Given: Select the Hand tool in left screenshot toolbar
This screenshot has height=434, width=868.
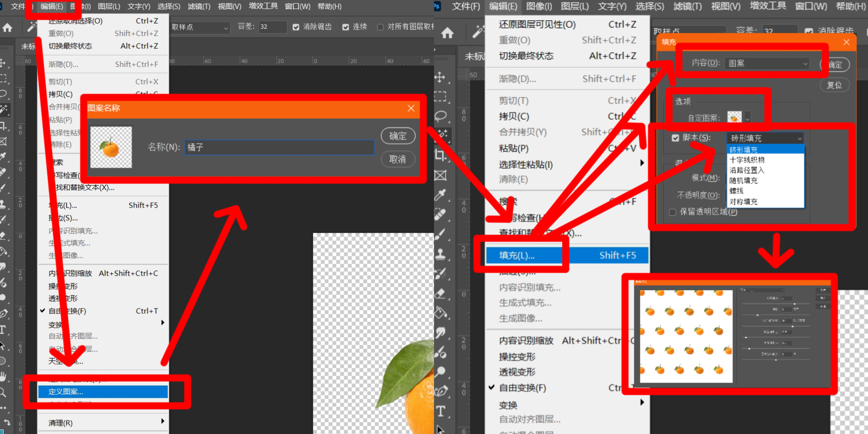Looking at the screenshot, I should tap(3, 376).
